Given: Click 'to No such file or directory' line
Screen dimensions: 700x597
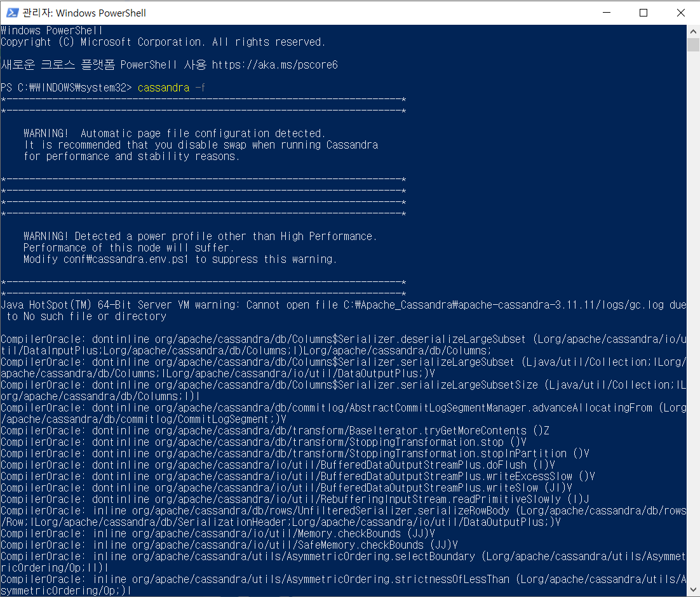Looking at the screenshot, I should pos(86,316).
